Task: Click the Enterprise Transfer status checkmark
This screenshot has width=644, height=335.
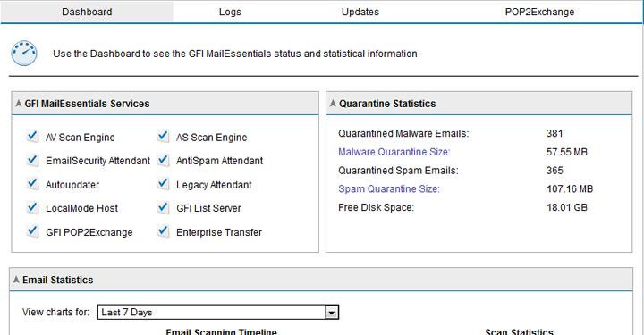Action: [x=163, y=231]
